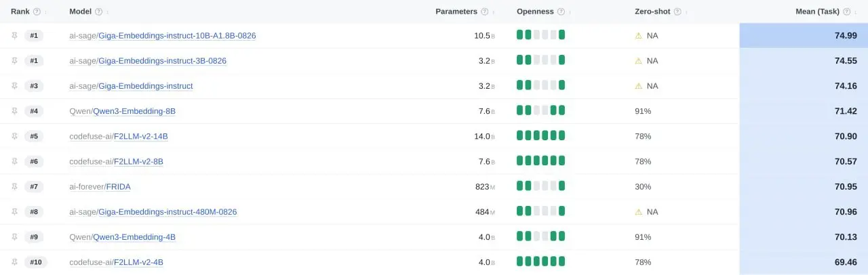The height and width of the screenshot is (275, 868).
Task: Open the FRIDA model link
Action: [119, 186]
